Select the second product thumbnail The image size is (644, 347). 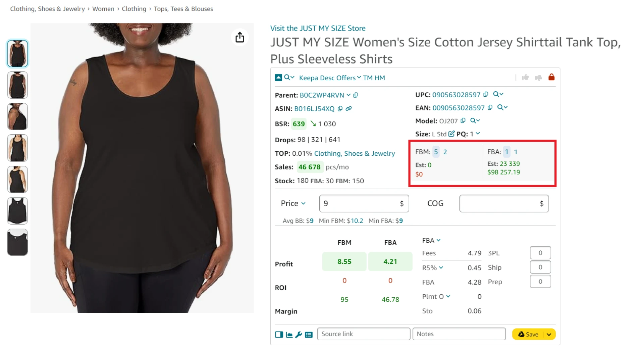17,85
